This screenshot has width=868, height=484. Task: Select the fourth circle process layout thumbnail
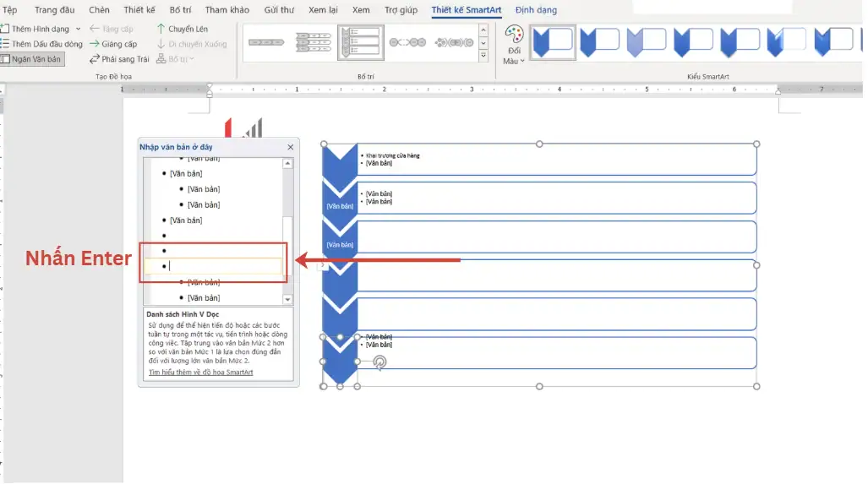(x=407, y=42)
